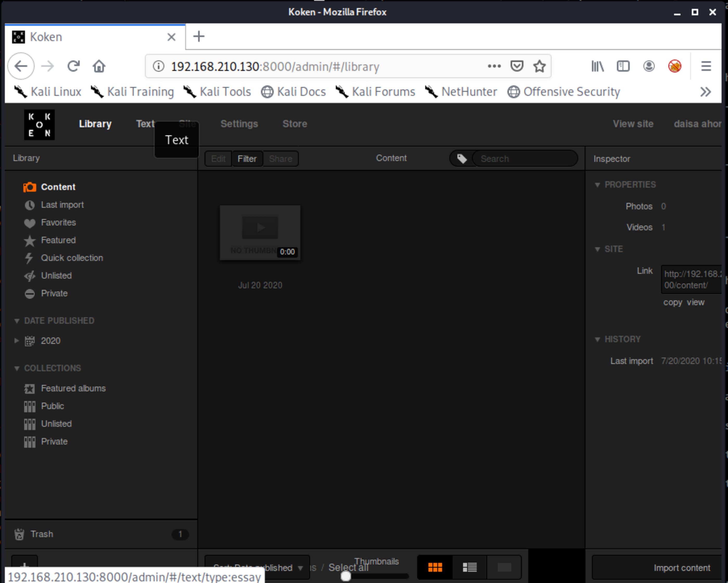Open the Trash bin
The image size is (728, 583).
(42, 534)
